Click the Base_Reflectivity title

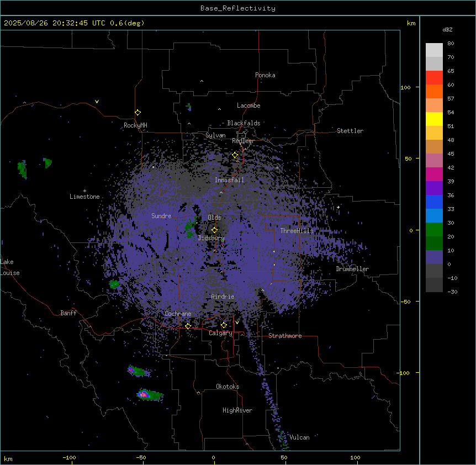click(238, 8)
